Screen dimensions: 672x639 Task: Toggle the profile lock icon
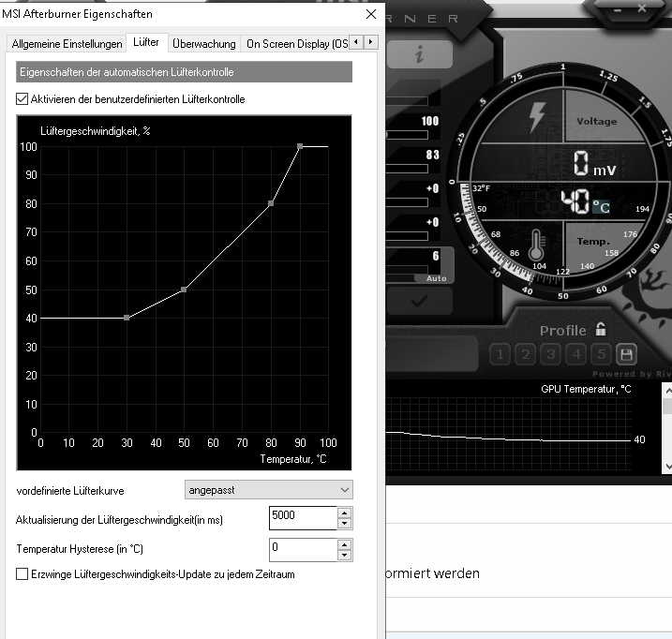[x=601, y=329]
